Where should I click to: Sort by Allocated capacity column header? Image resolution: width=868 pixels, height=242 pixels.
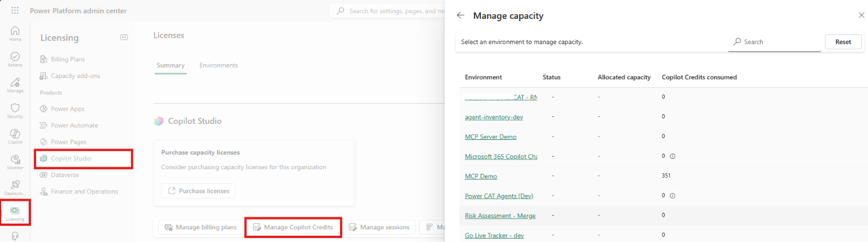point(624,77)
